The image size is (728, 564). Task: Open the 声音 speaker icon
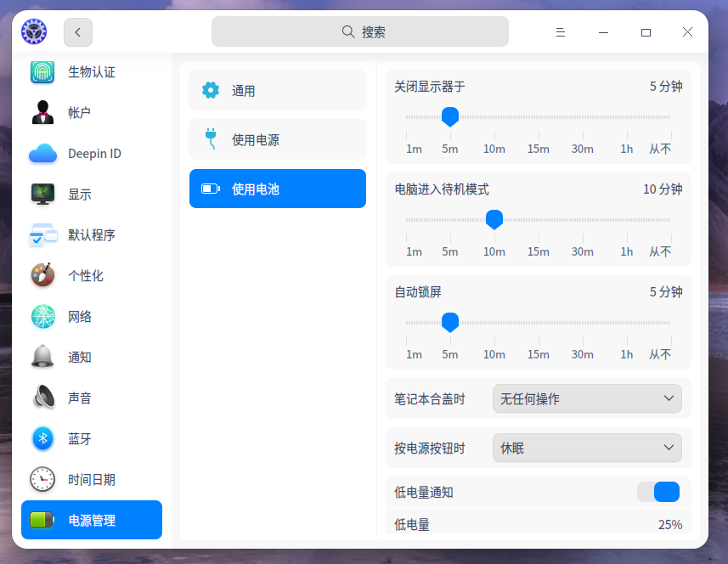click(x=43, y=398)
